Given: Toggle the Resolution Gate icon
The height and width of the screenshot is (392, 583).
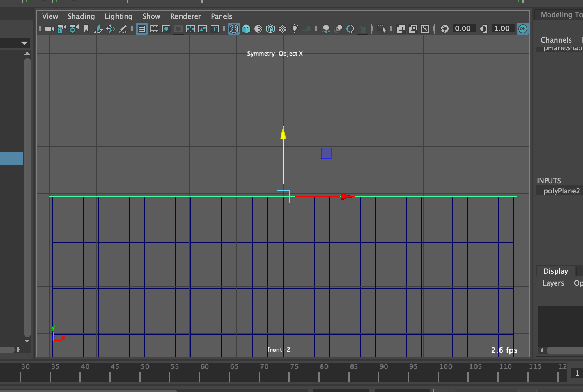Looking at the screenshot, I should (x=166, y=29).
